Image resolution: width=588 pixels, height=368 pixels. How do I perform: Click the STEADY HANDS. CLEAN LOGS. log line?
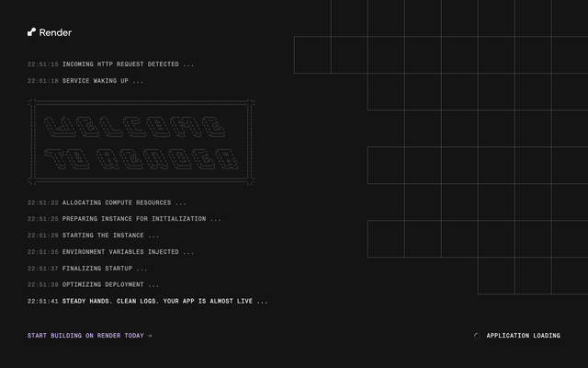(147, 301)
